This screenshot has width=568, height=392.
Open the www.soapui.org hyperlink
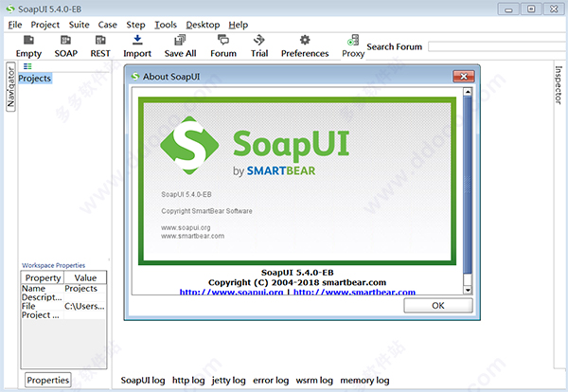click(x=231, y=292)
